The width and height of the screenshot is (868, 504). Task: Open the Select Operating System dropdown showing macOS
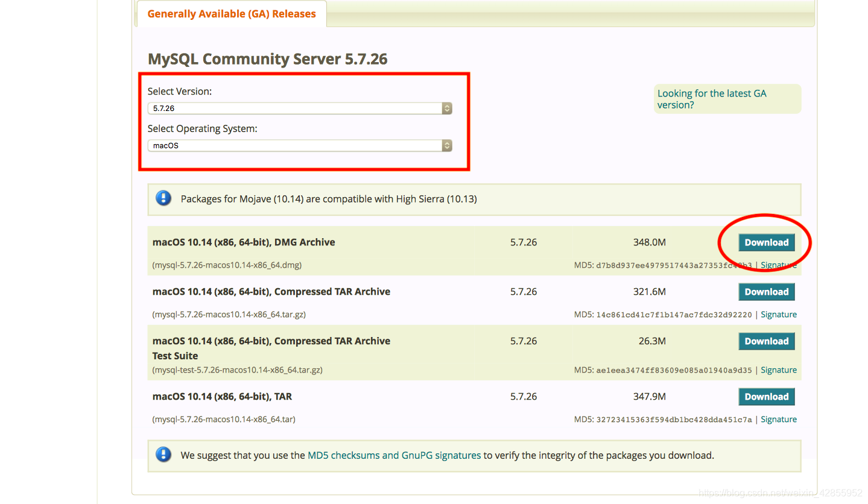(x=300, y=146)
